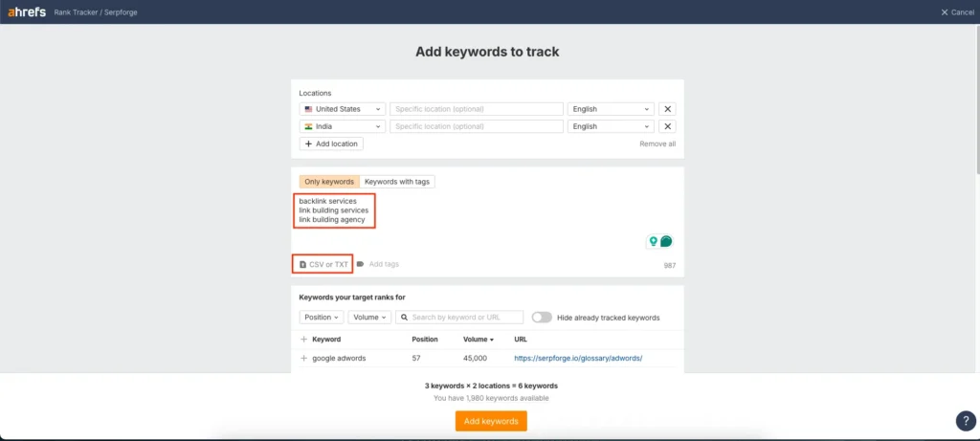This screenshot has width=980, height=441.
Task: Remove the India location row
Action: tap(668, 126)
